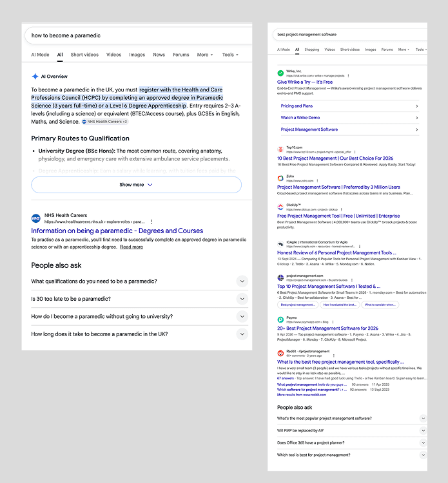Open the More dropdown in paramedic search tabs

coord(205,55)
